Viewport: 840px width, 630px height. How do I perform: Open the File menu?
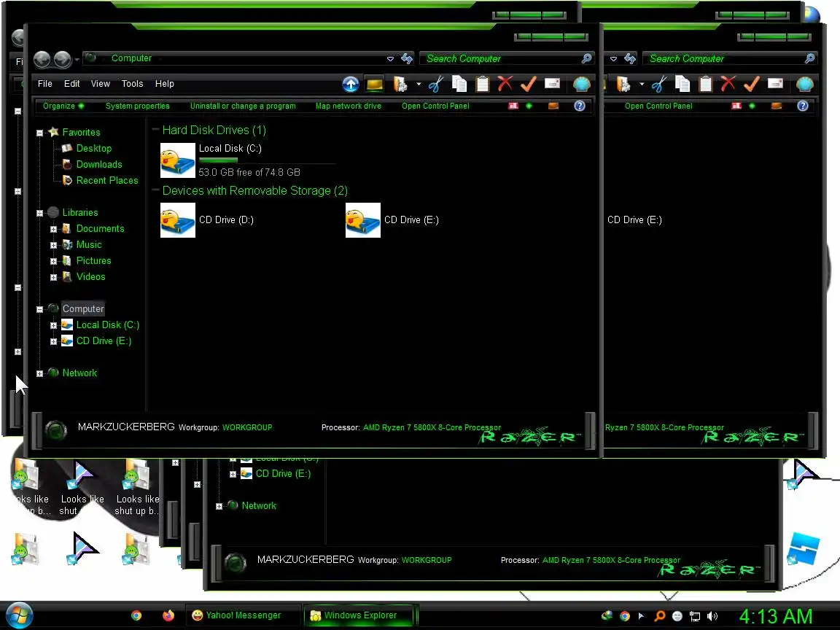tap(45, 84)
